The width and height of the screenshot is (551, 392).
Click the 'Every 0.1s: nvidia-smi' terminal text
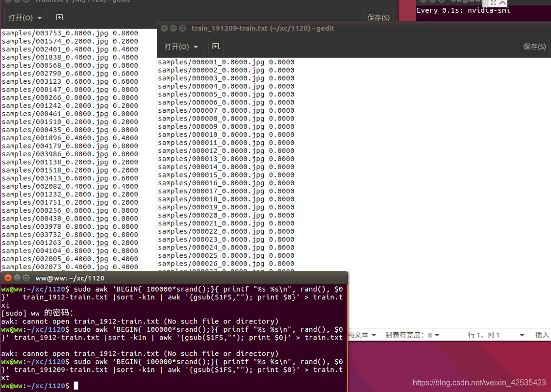(x=463, y=11)
